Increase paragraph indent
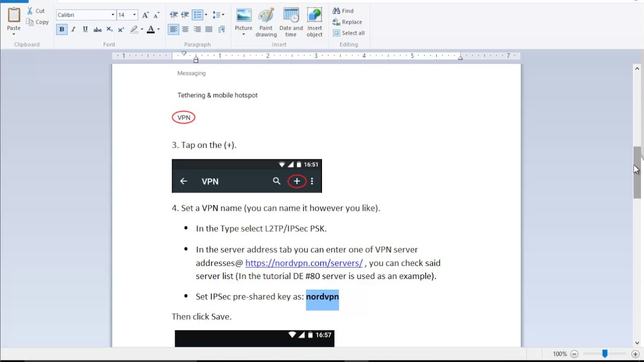Viewport: 644px width, 362px height. point(185,15)
